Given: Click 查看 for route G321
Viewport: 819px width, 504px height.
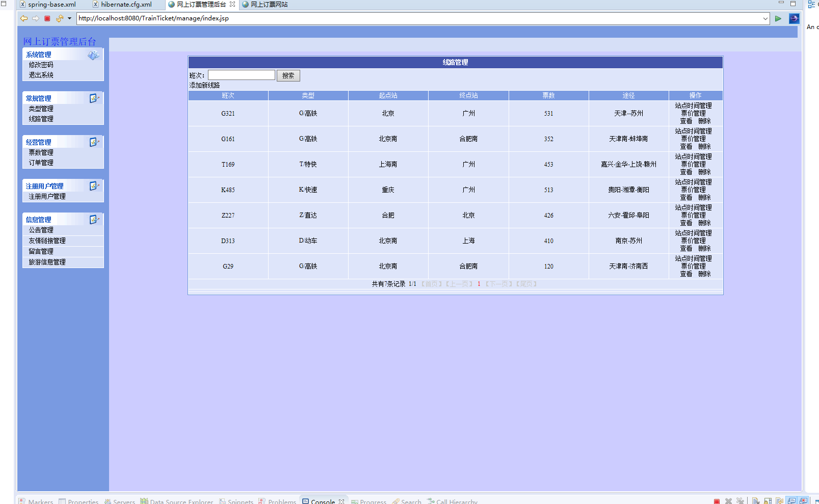Looking at the screenshot, I should pos(686,121).
